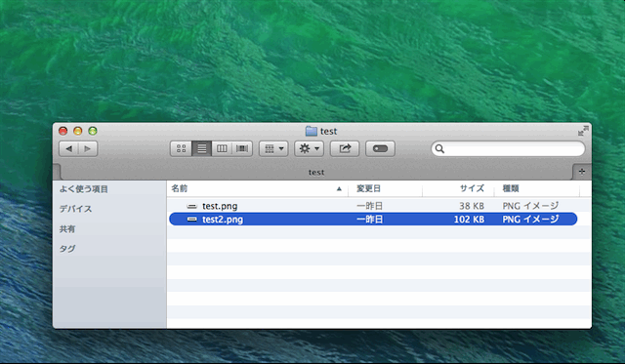Click 一昨日 date in test2.png row
625x364 pixels.
point(369,219)
